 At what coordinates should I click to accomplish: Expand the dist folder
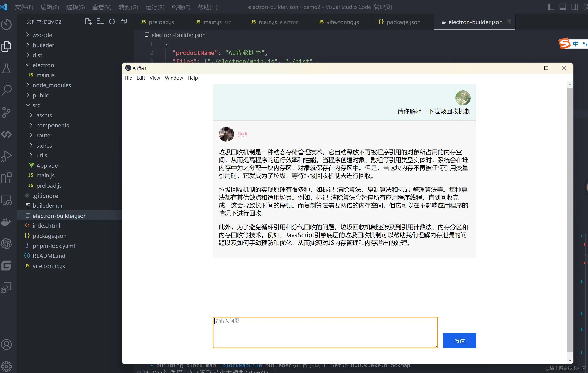pos(70,55)
